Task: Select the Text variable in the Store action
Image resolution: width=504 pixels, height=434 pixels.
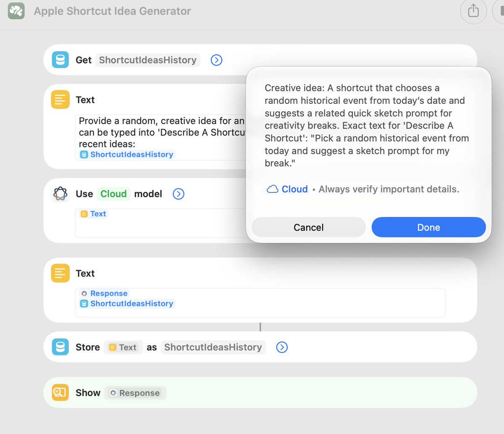Action: click(123, 347)
